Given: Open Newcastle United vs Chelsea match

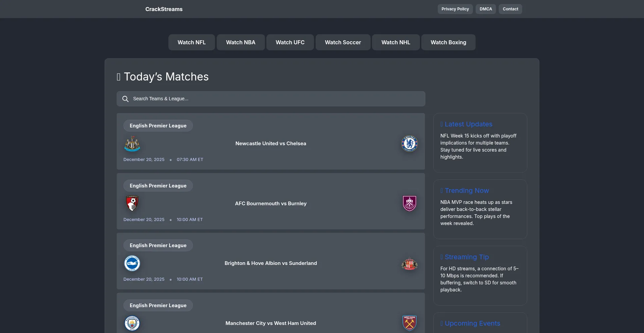Looking at the screenshot, I should click(x=271, y=144).
